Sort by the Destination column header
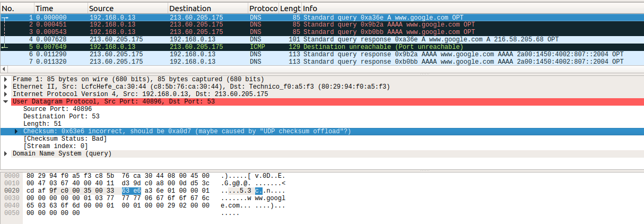Screen dimensions: 644x224 pos(207,8)
